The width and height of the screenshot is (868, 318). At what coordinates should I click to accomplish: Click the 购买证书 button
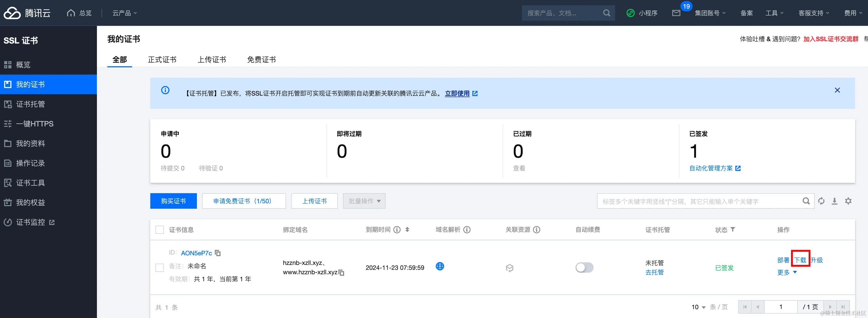(173, 201)
